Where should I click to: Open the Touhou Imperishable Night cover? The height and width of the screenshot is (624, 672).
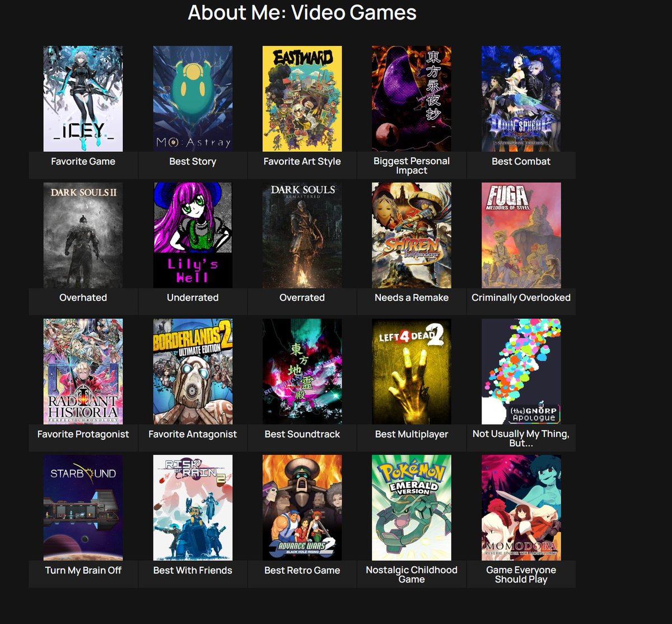coord(412,99)
